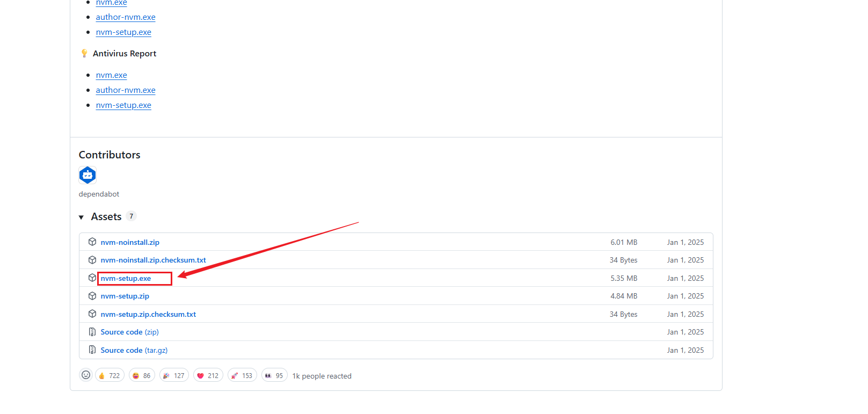This screenshot has width=868, height=414.
Task: Click the package icon beside nvm-setup.zip.checksum.txt
Action: [x=92, y=314]
